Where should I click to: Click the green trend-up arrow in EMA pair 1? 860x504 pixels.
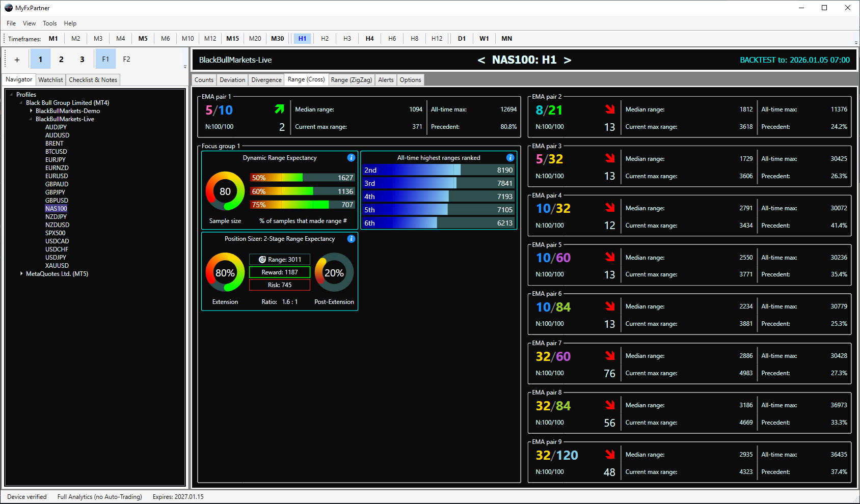pyautogui.click(x=279, y=109)
